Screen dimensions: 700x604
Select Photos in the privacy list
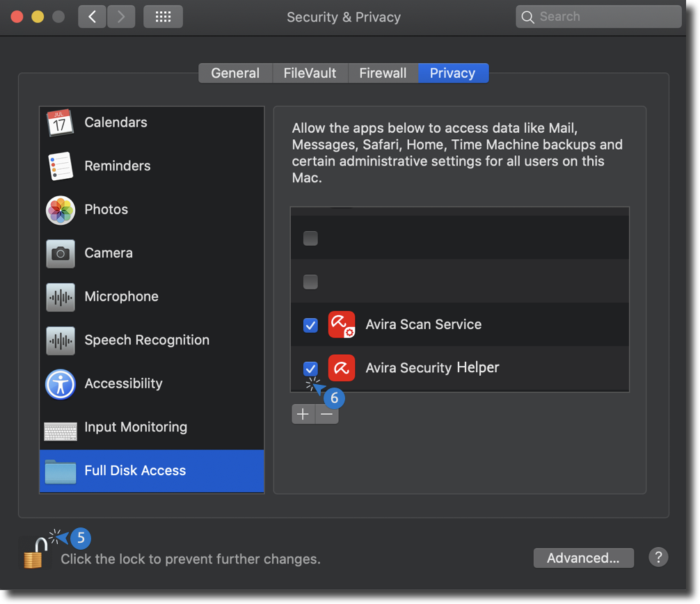click(x=152, y=210)
